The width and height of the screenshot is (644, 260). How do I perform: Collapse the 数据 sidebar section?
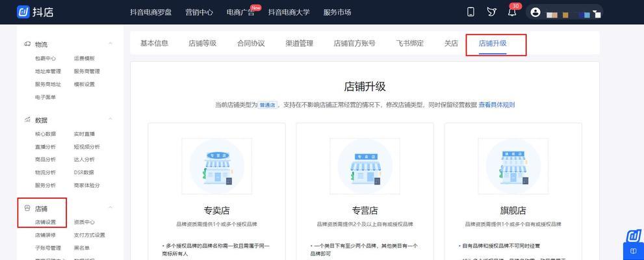click(x=110, y=120)
